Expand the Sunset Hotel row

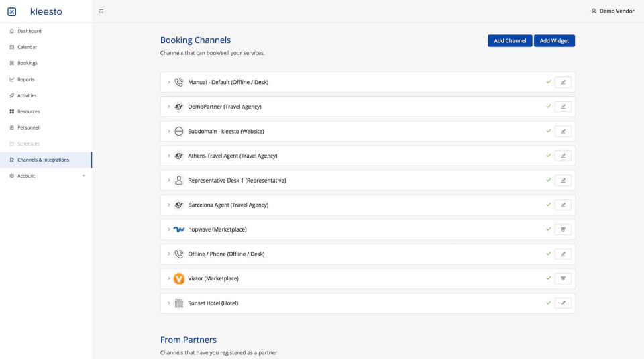click(x=169, y=303)
